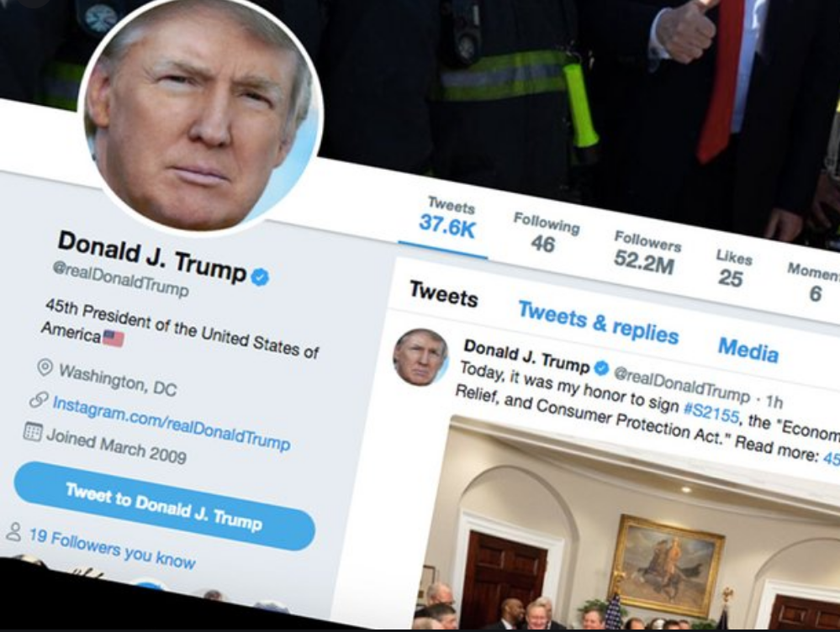Click the Tweet to Donald J. Trump button
This screenshot has height=632, width=840.
coord(164,506)
